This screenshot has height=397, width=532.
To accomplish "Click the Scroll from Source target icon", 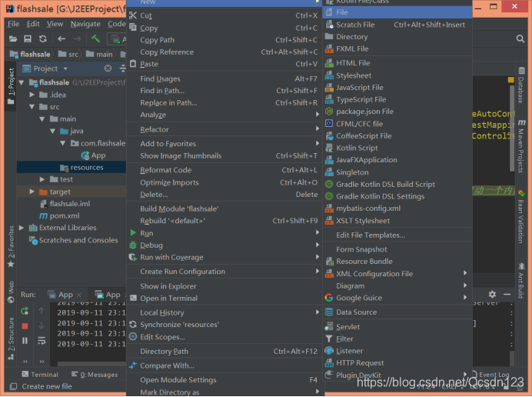I will click(x=108, y=68).
